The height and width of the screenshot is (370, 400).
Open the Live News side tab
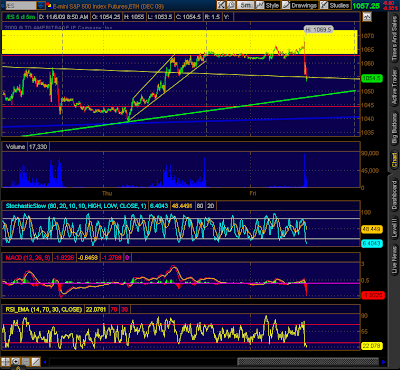point(394,260)
